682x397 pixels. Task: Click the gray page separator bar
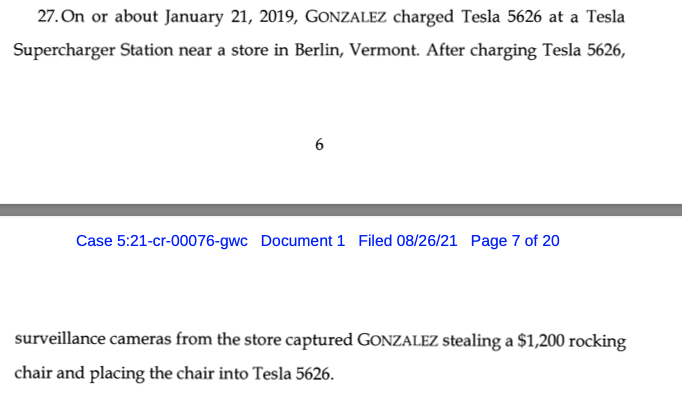coord(341,210)
